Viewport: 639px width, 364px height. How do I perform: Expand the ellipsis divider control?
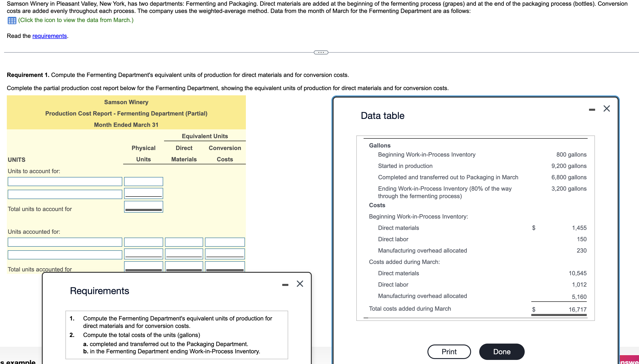[321, 52]
